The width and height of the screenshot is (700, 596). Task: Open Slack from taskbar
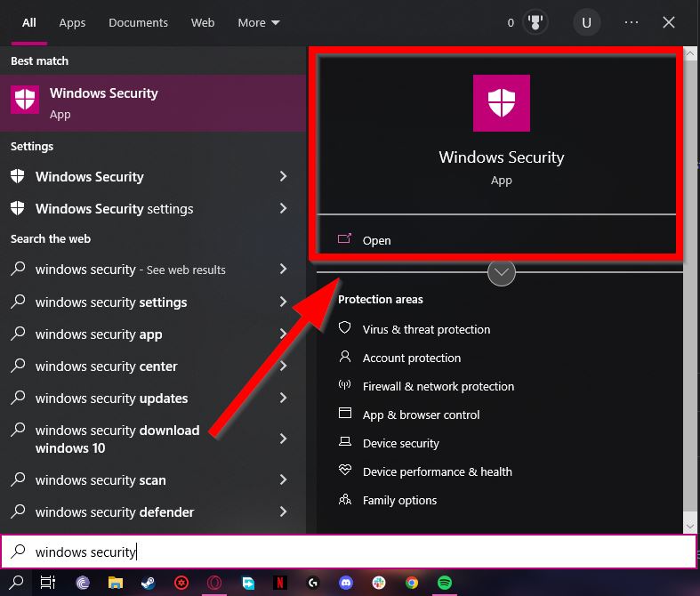click(379, 583)
